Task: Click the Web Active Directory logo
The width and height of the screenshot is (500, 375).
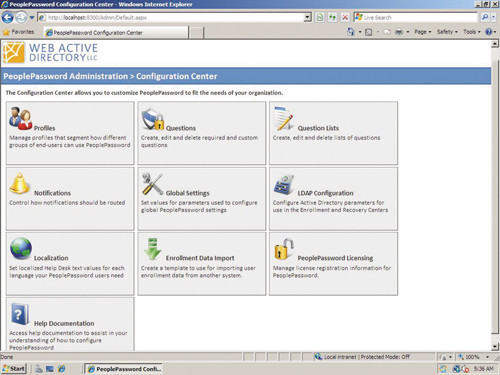Action: [x=50, y=53]
